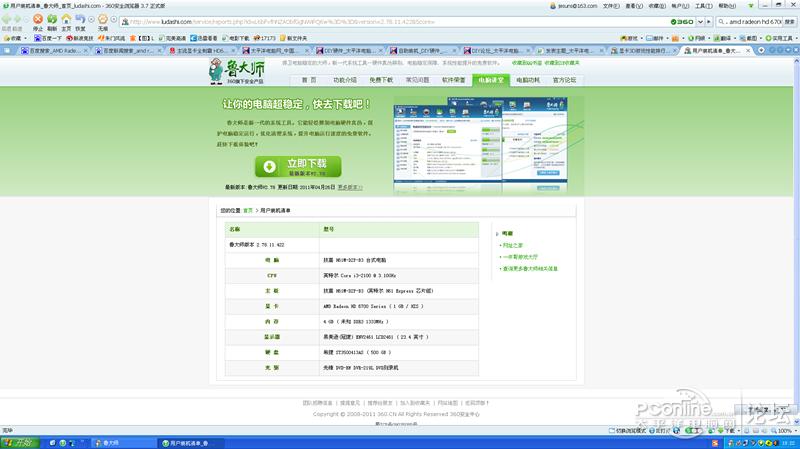
Task: Open the 电脑课堂 navigation item
Action: [491, 80]
